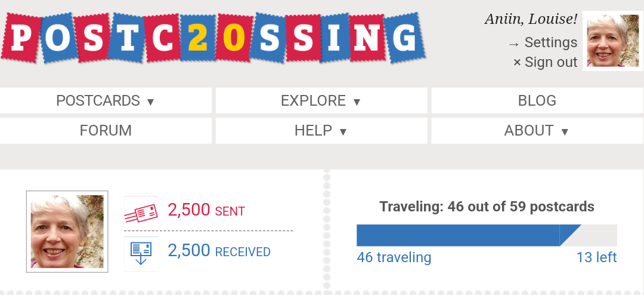
Task: Click the sent postcards envelope icon
Action: (x=141, y=213)
